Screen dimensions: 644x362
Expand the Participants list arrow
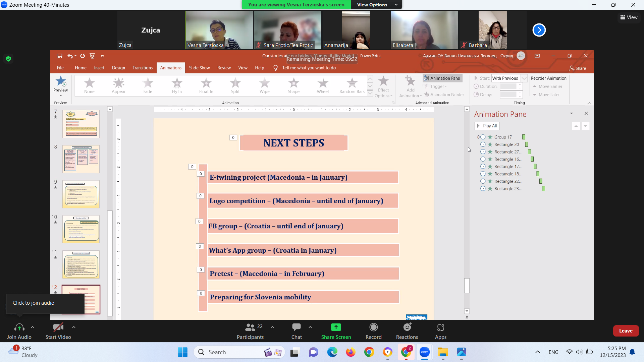click(272, 327)
